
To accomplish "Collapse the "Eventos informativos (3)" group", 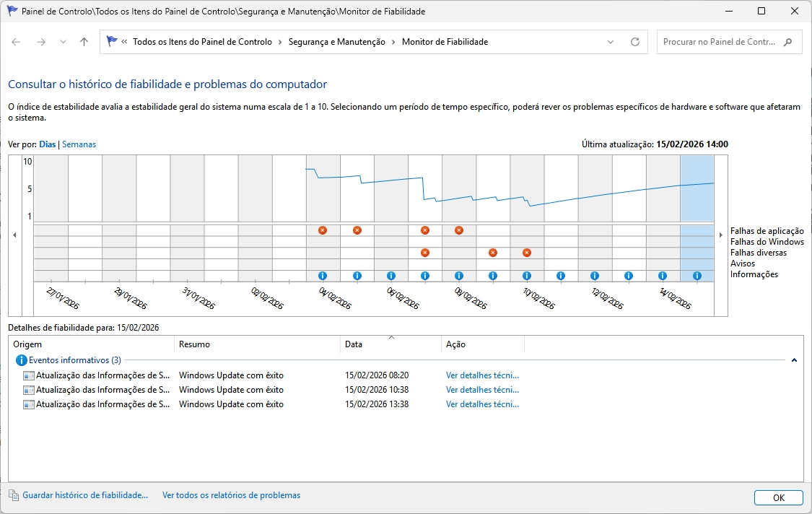I will [795, 359].
